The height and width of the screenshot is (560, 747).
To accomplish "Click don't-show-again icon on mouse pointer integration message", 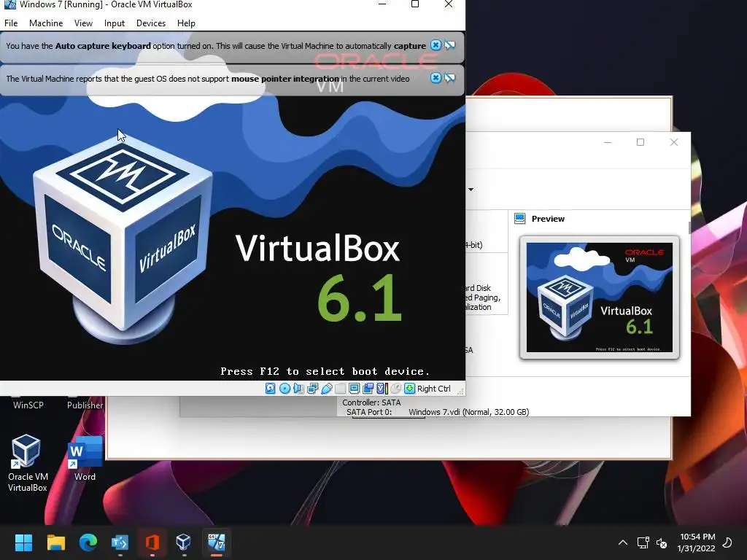I will tap(449, 77).
